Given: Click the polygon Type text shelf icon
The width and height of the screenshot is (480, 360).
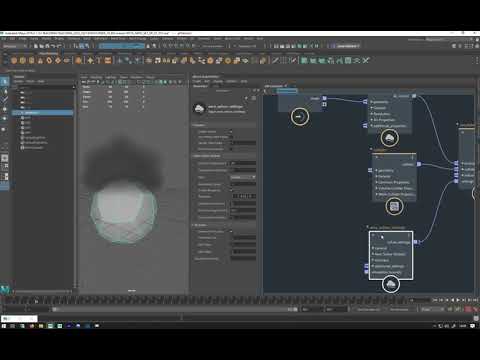Looking at the screenshot, I should pos(99,60).
